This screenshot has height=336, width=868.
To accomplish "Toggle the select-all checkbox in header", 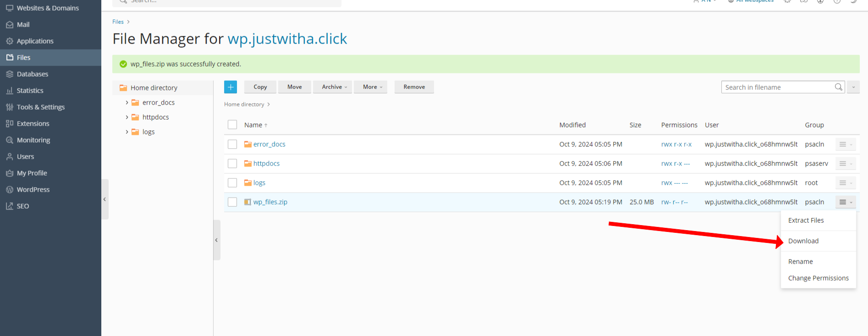I will click(232, 125).
